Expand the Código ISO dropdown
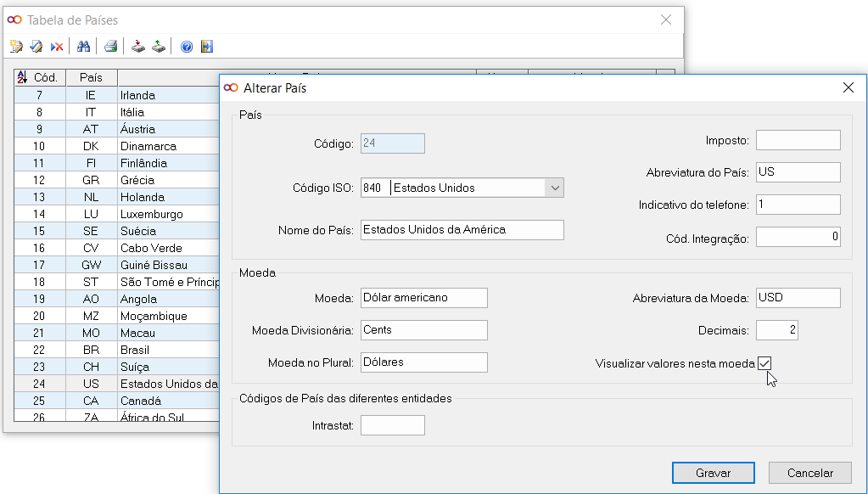The width and height of the screenshot is (868, 494). point(555,188)
